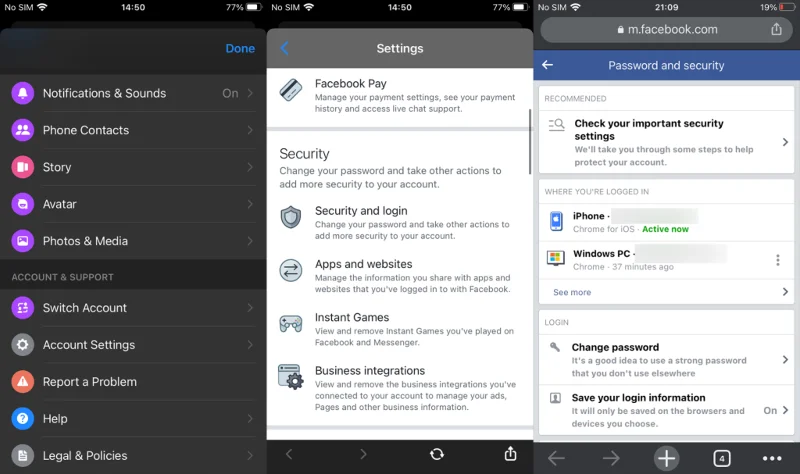
Task: Tap On value next to Notifications & Sounds
Action: point(230,93)
